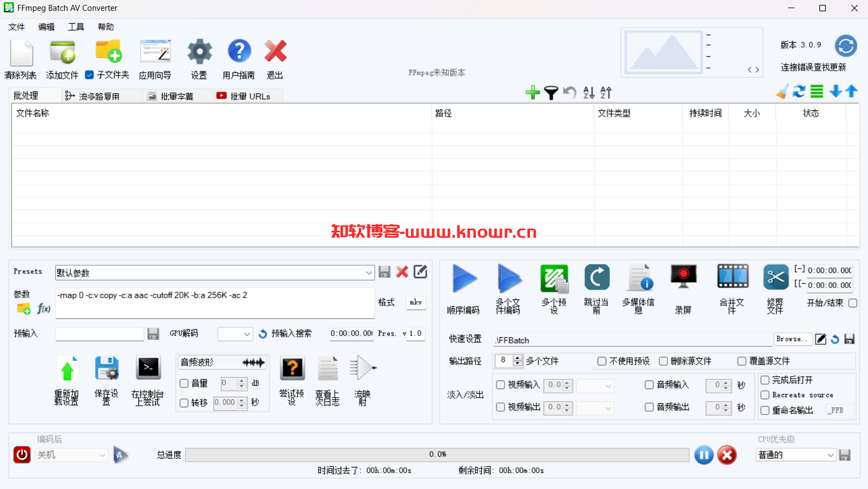Click the Browse button for output path
The height and width of the screenshot is (489, 868).
coord(792,339)
